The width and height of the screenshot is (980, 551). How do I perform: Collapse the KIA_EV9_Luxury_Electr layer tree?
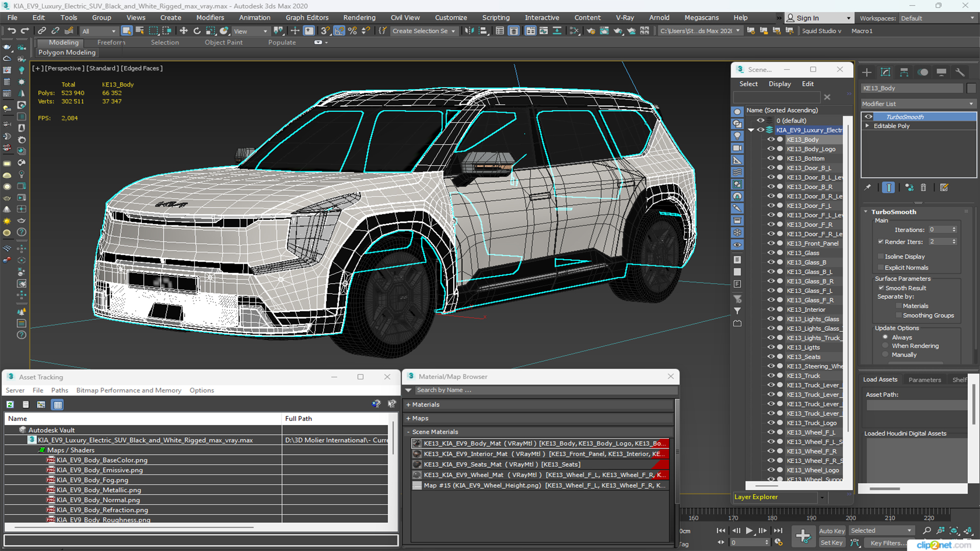coord(751,130)
